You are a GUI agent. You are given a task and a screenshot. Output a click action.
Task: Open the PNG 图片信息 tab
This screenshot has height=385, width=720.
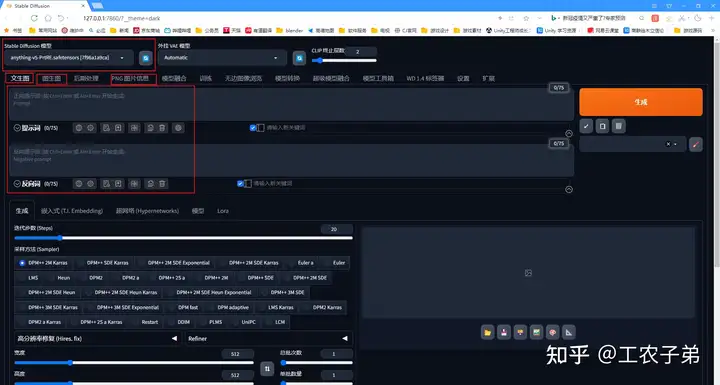click(x=130, y=79)
